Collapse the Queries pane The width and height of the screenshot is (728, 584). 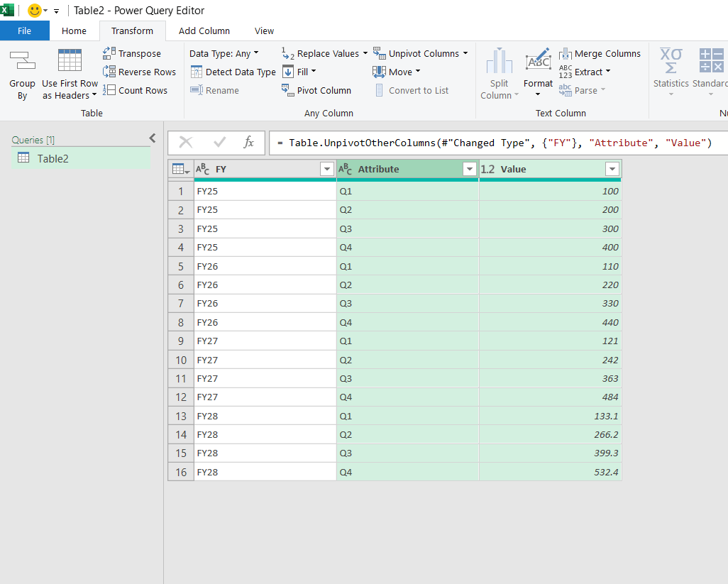153,138
